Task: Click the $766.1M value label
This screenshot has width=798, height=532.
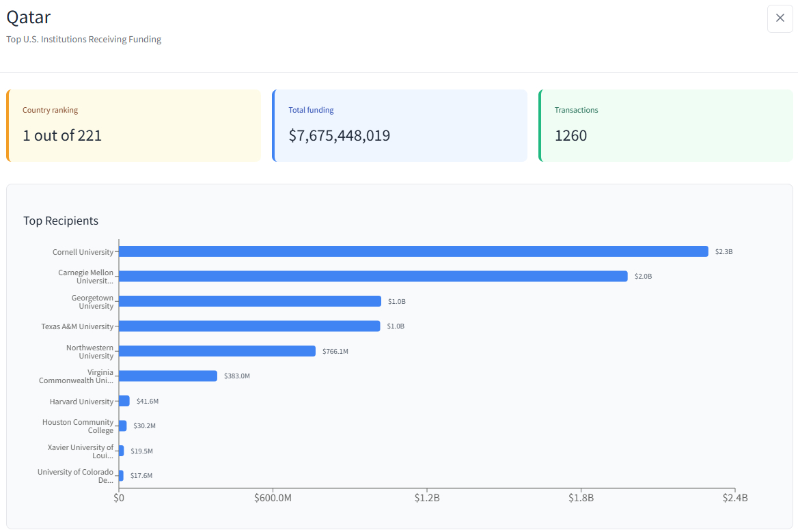Action: click(x=335, y=352)
